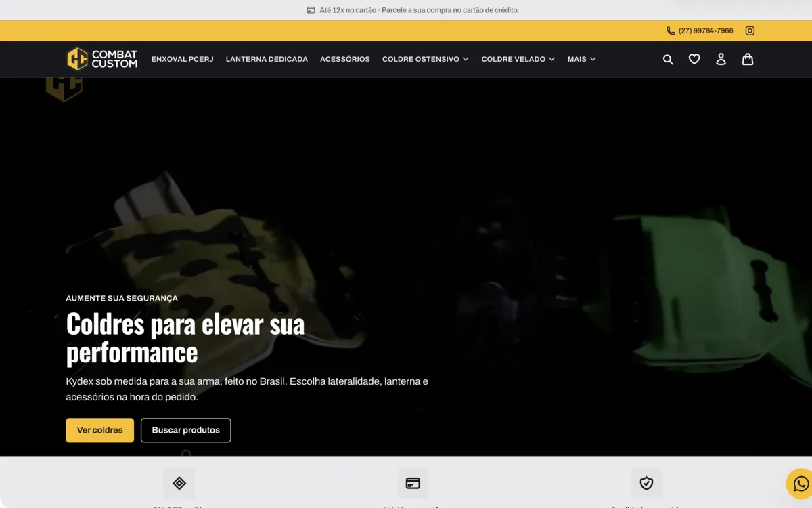The width and height of the screenshot is (812, 508).
Task: Click the 'Coldres para elevar sua performance' heading
Action: pyautogui.click(x=185, y=338)
